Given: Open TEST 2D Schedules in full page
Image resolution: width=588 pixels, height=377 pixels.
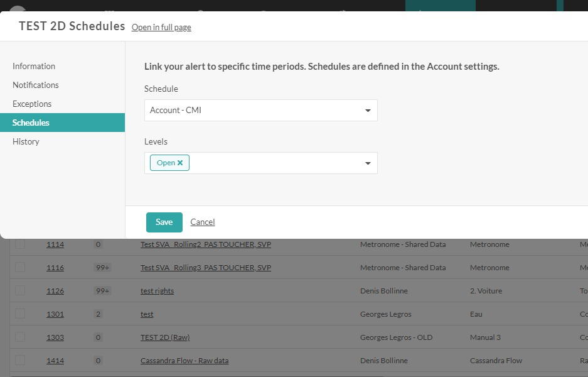Looking at the screenshot, I should coord(161,27).
